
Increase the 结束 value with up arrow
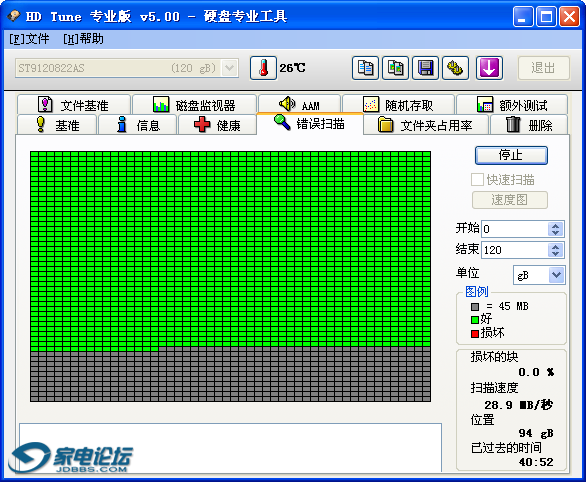pyautogui.click(x=555, y=247)
